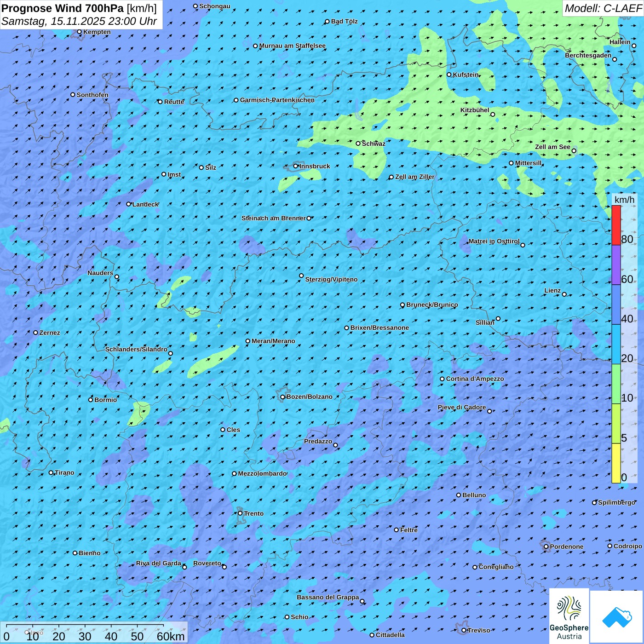Click the date "Samstag, 15.11.2025 23:00 Uhr"
644x644 pixels.
point(79,21)
